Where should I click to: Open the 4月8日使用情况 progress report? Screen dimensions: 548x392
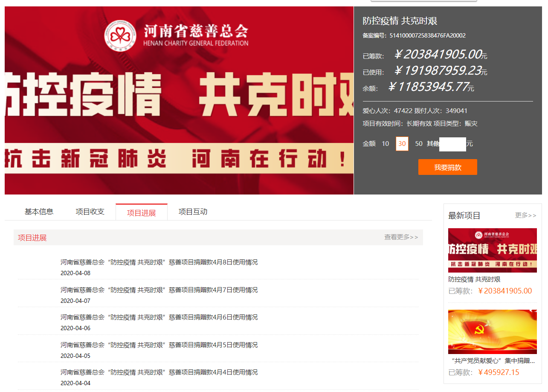point(159,262)
